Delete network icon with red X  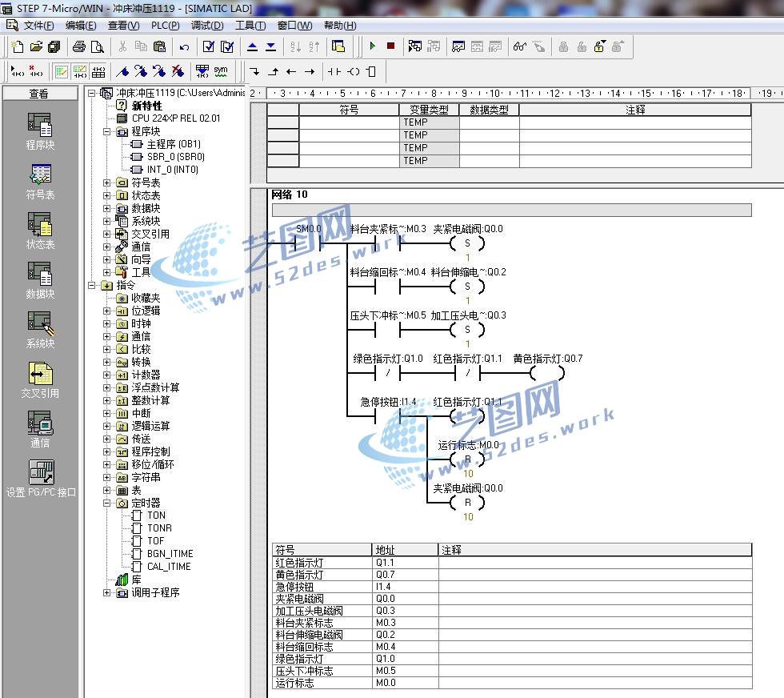35,71
